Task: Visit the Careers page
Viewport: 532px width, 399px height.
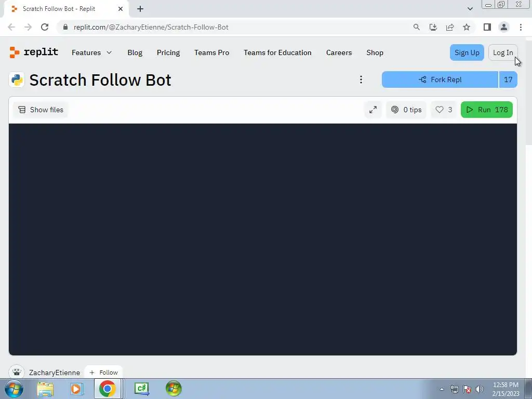Action: click(339, 52)
